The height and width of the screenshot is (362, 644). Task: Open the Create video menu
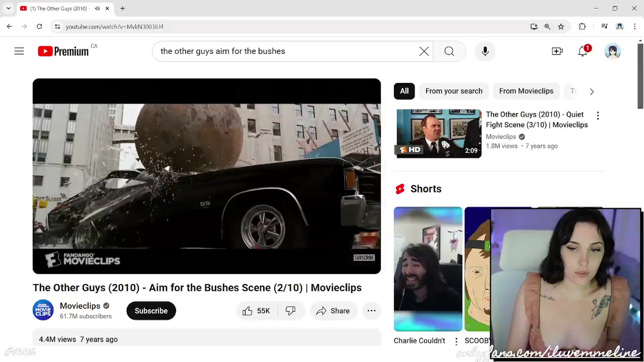click(557, 51)
